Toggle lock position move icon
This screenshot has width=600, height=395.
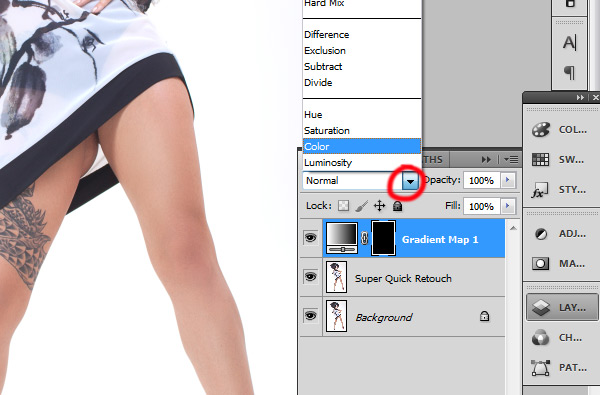[x=379, y=206]
